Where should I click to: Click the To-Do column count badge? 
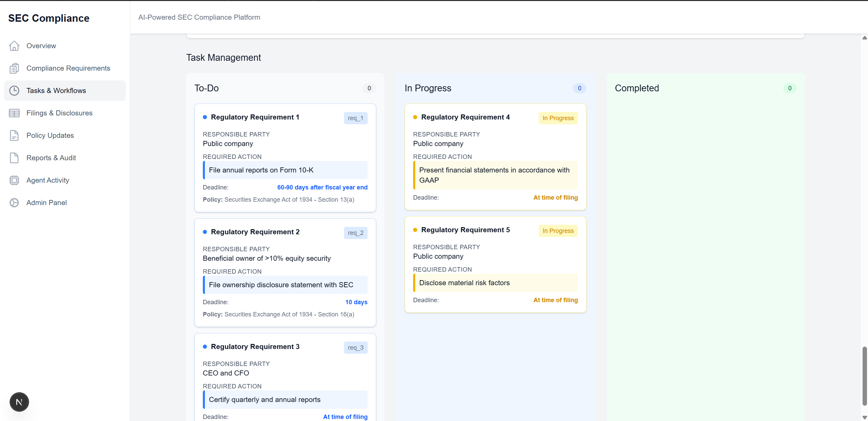click(369, 88)
